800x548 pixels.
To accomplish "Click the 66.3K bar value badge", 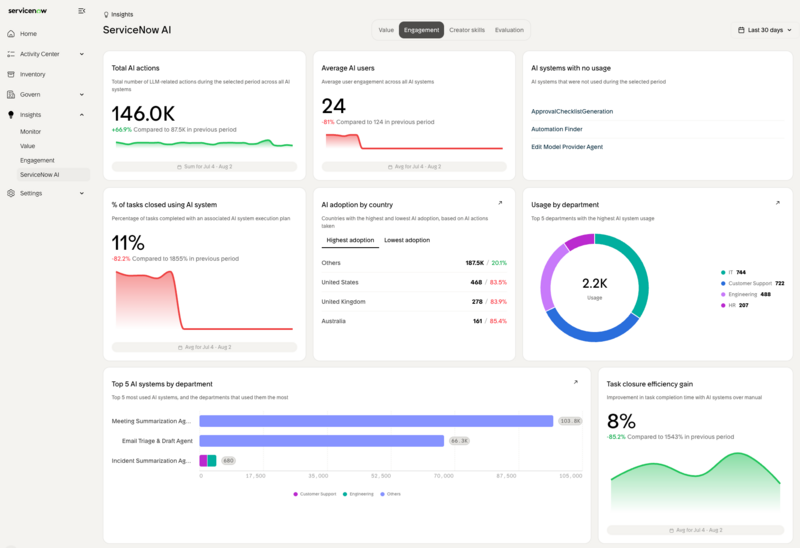I will tap(459, 441).
